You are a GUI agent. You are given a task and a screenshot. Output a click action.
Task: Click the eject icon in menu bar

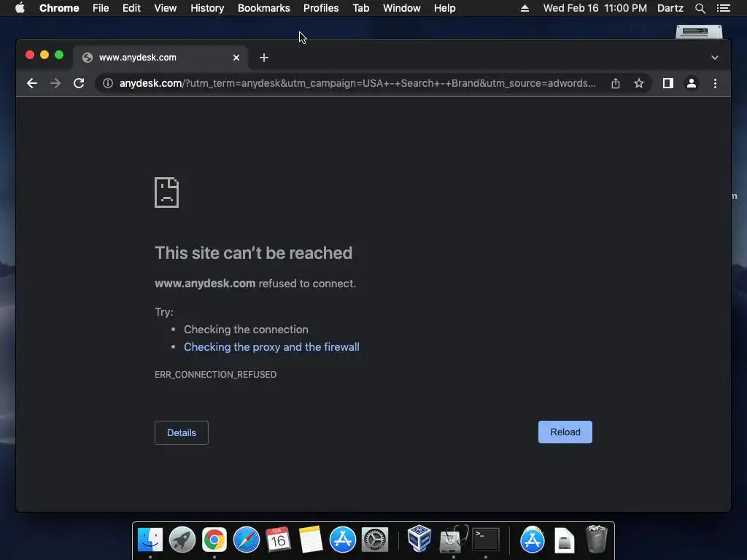tap(525, 8)
